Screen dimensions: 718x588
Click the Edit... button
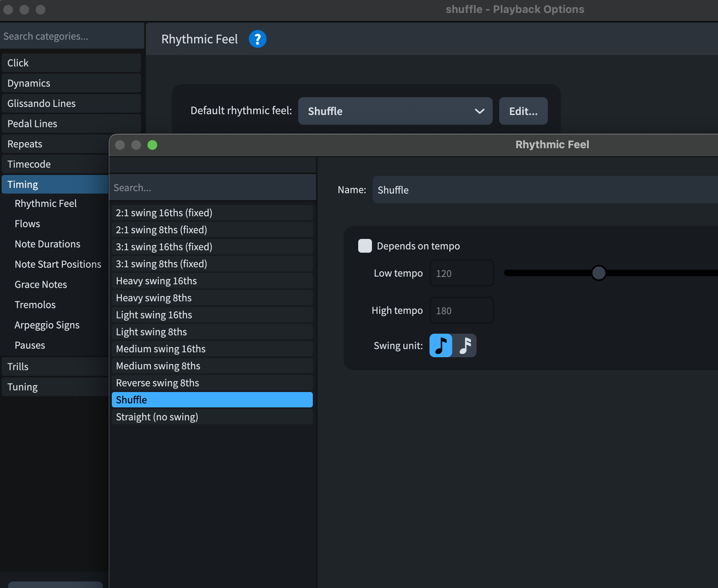(x=524, y=111)
